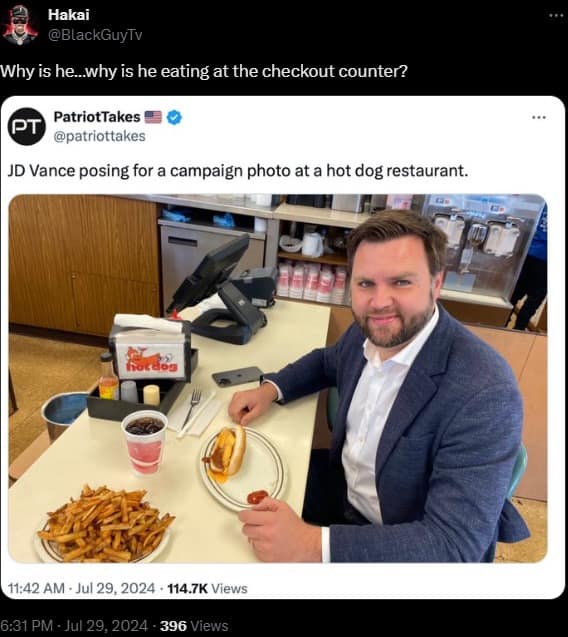This screenshot has height=637, width=568.
Task: Click the Hakai display name
Action: tap(69, 15)
